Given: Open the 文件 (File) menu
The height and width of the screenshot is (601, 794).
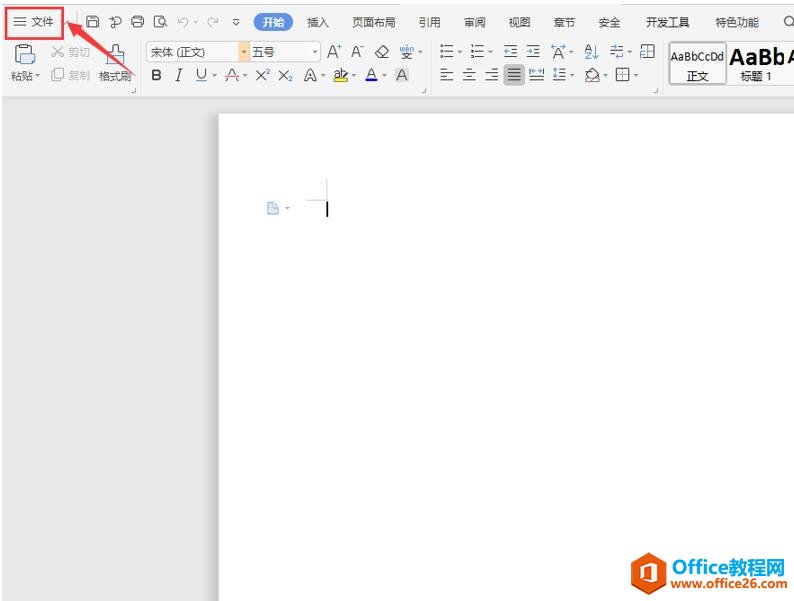Looking at the screenshot, I should click(x=34, y=22).
